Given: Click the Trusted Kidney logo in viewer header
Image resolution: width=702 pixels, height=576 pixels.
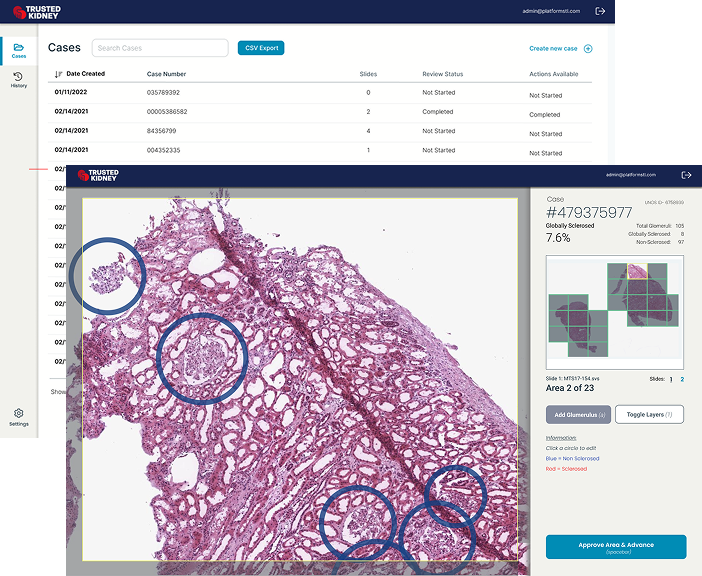Looking at the screenshot, I should pyautogui.click(x=98, y=175).
